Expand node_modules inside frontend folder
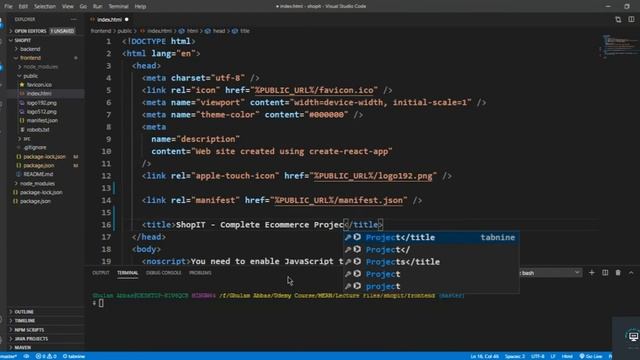Viewport: 640px width, 360px height. (x=40, y=67)
